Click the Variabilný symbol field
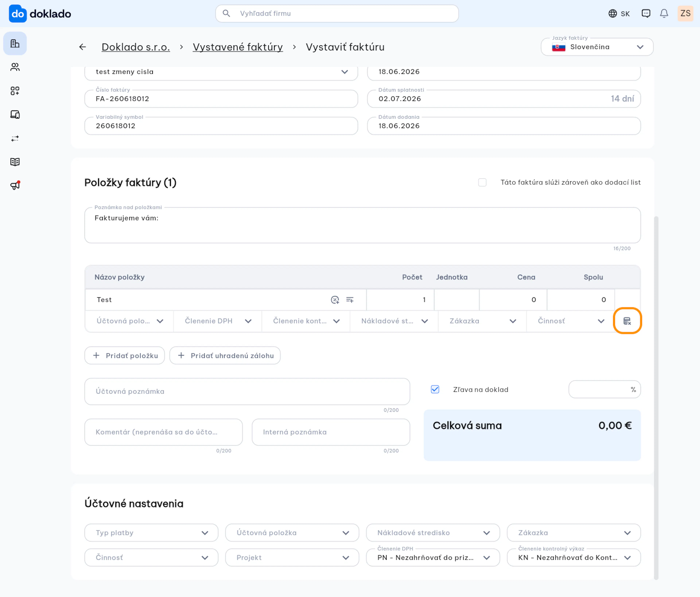This screenshot has height=597, width=700. 221,126
